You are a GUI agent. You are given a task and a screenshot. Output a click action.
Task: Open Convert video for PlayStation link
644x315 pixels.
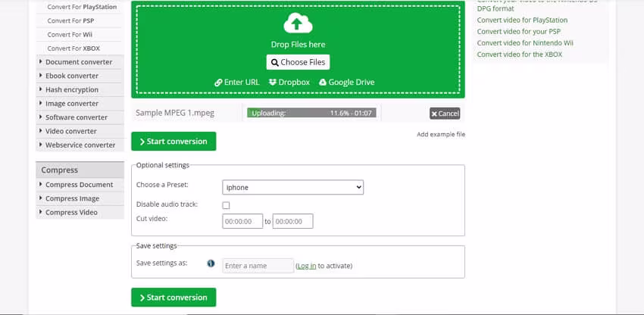pos(522,20)
